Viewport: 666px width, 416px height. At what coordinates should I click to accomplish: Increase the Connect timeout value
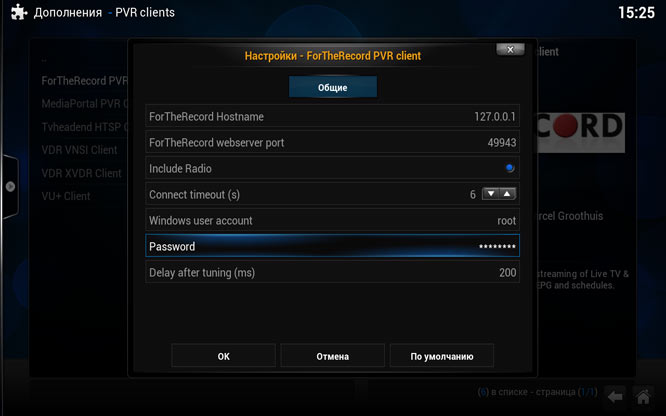[507, 194]
